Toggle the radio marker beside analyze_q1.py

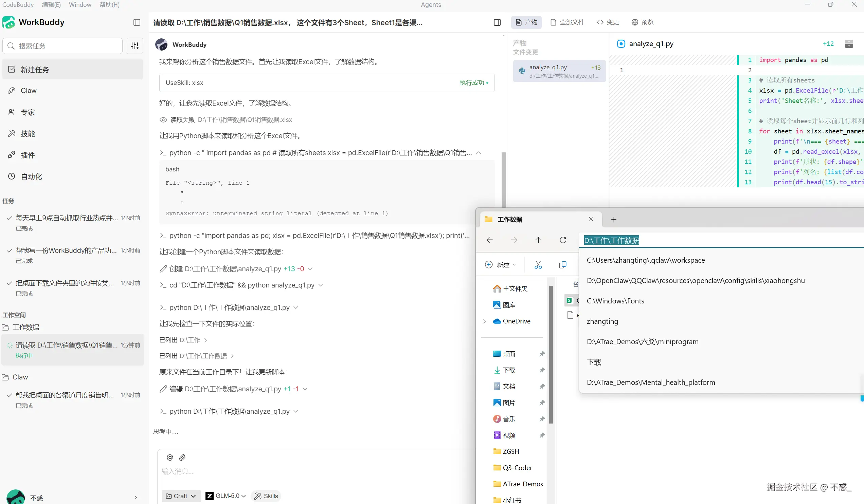tap(620, 44)
